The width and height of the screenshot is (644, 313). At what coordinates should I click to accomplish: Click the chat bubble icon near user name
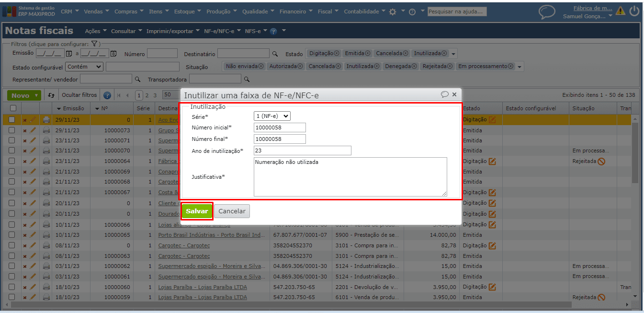coord(547,12)
